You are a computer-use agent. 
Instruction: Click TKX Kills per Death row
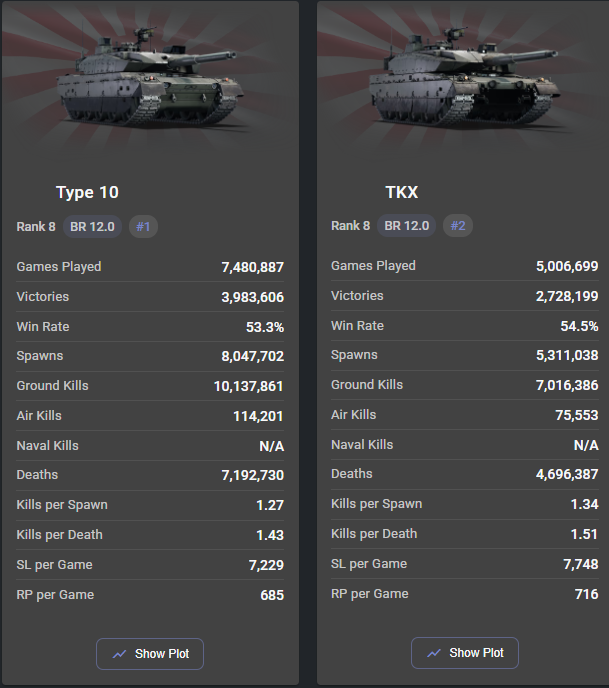pos(465,534)
